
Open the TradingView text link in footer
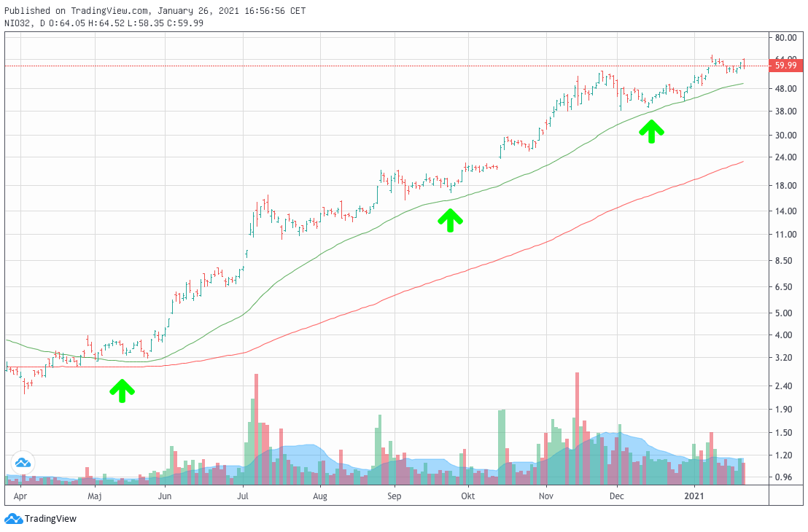point(50,519)
